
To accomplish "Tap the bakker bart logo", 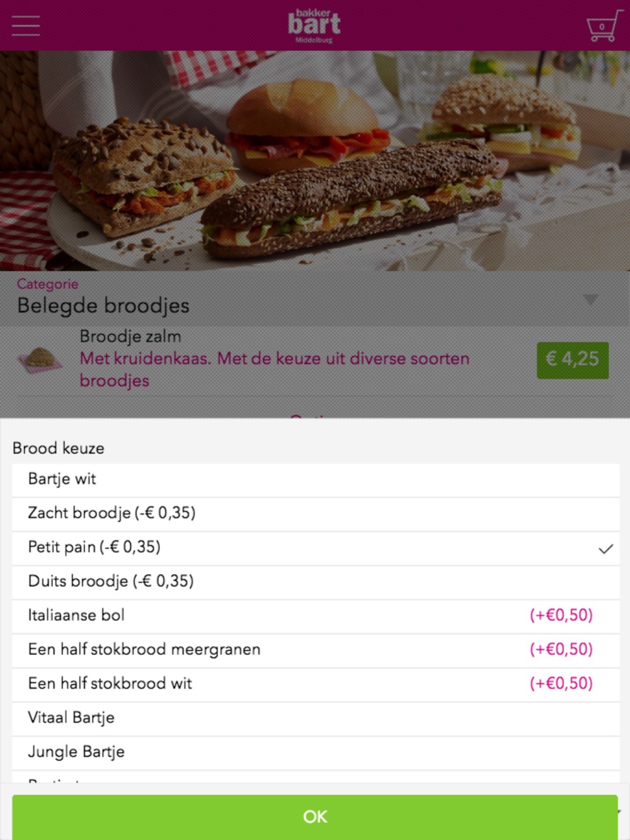I will pyautogui.click(x=314, y=26).
